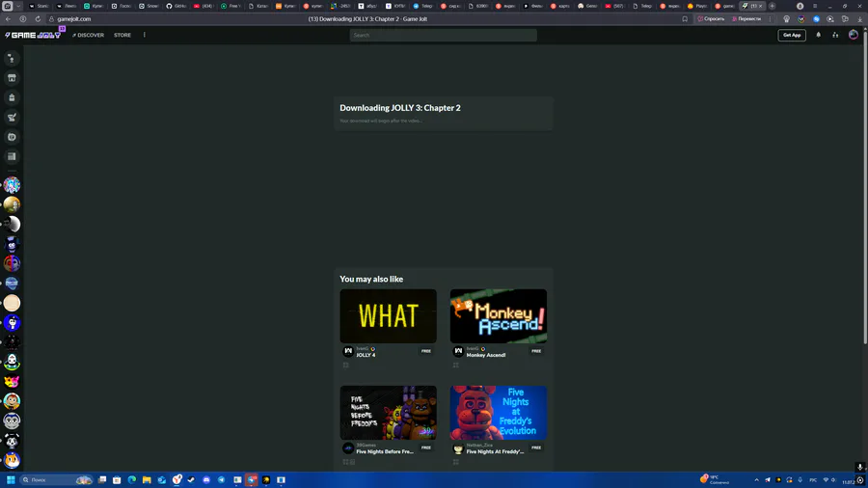Show hidden system tray icons
Viewport: 868px width, 488px height.
[x=757, y=479]
